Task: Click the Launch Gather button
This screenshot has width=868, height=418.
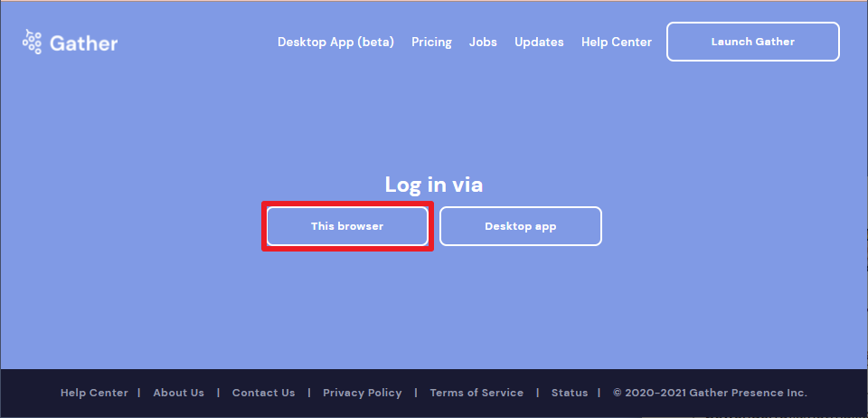Action: coord(753,42)
